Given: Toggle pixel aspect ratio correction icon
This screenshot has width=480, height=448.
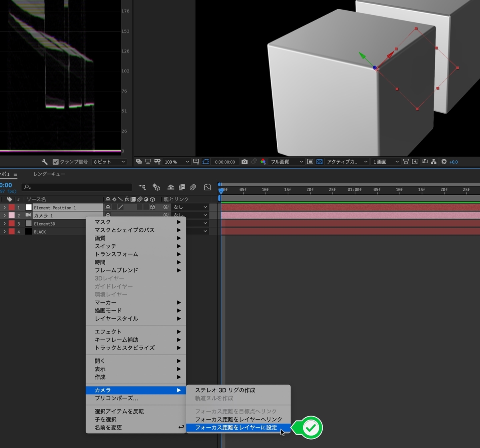Looking at the screenshot, I should tap(406, 162).
